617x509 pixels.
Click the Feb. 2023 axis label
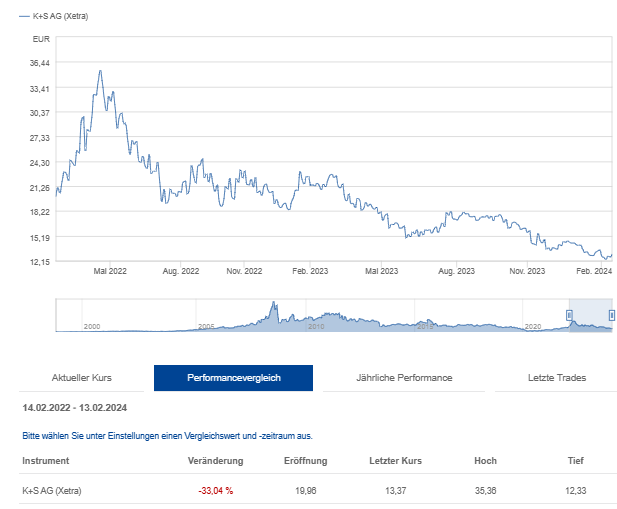pos(310,271)
